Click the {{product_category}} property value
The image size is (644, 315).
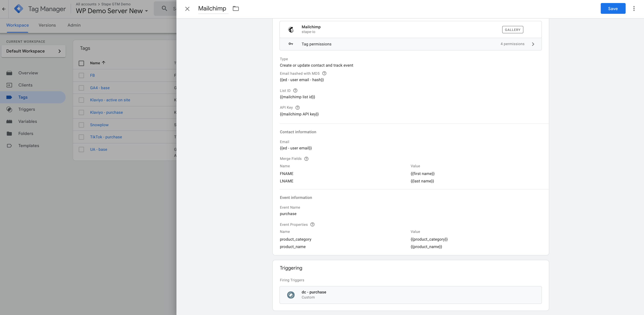click(429, 239)
